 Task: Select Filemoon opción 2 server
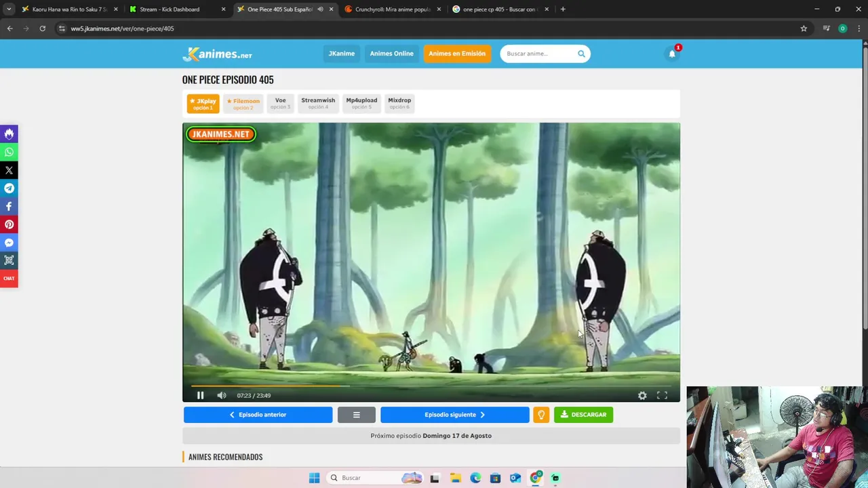(x=243, y=104)
